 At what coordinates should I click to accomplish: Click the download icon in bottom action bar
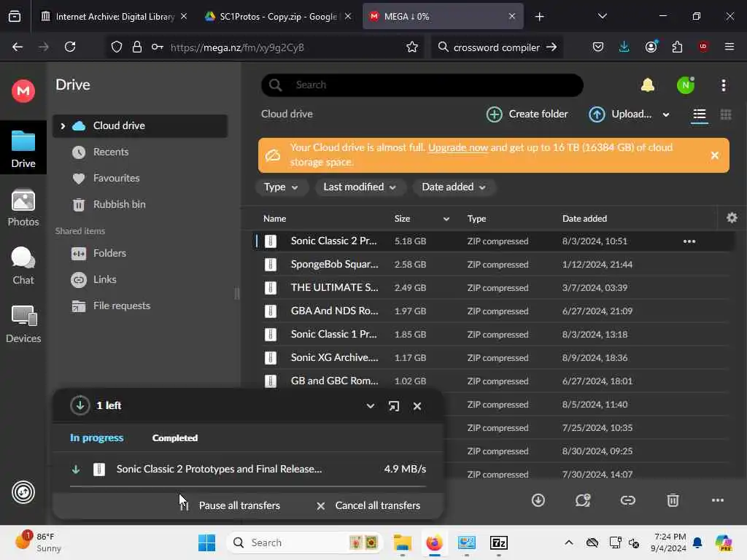(538, 500)
